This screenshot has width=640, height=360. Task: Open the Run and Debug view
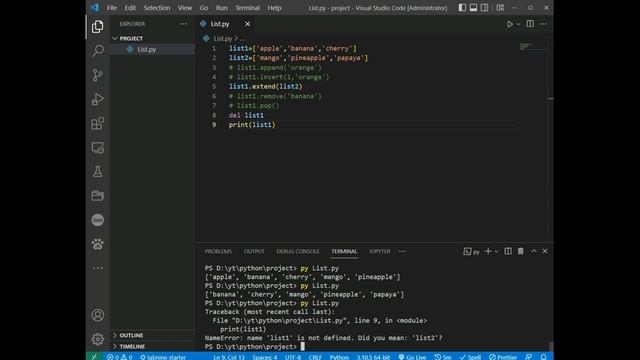point(98,99)
